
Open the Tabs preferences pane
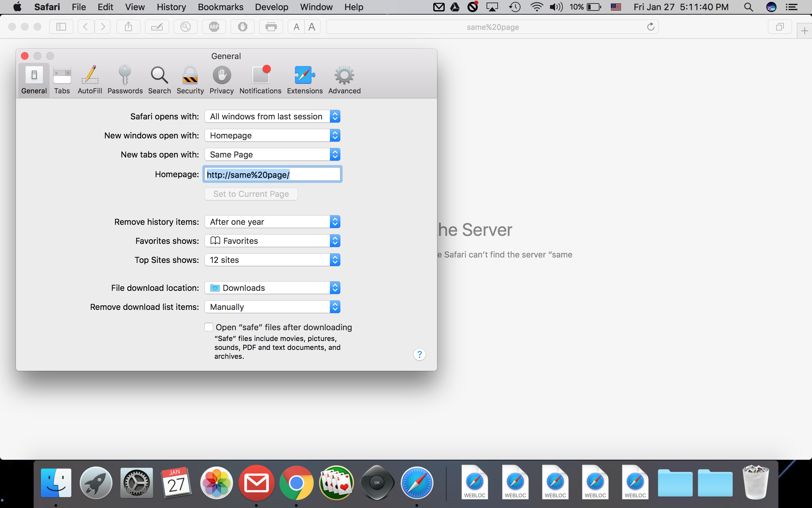[62, 80]
